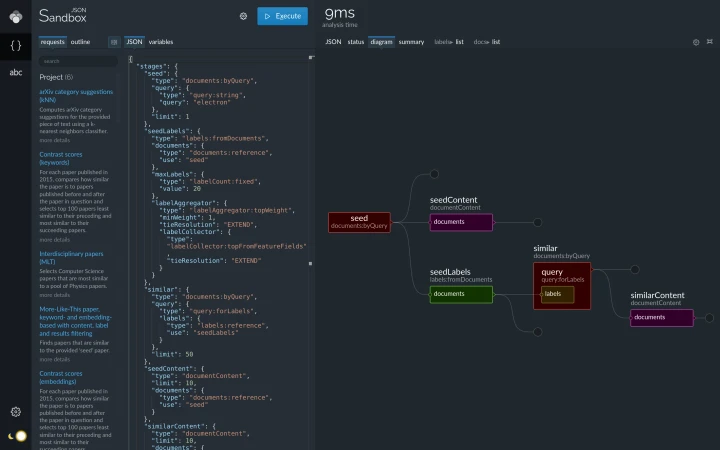Select the JSON editor tab

click(134, 42)
